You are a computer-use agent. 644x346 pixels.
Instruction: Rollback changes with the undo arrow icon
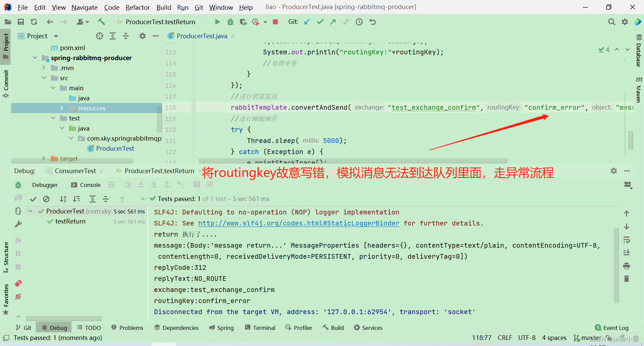[x=373, y=22]
